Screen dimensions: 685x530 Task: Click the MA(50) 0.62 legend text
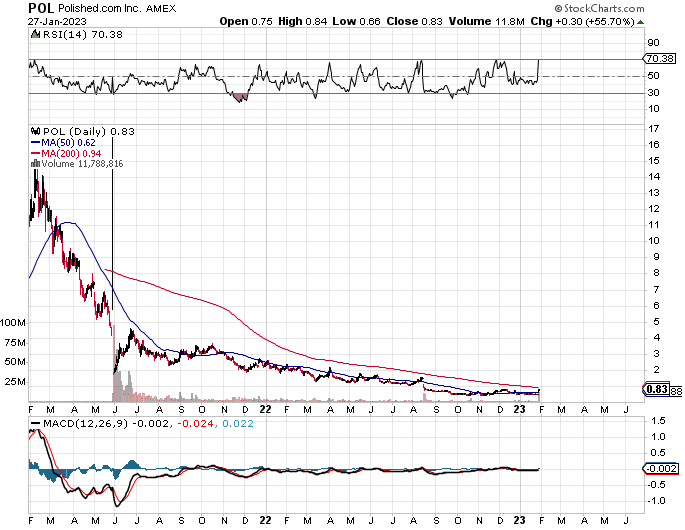tap(68, 142)
